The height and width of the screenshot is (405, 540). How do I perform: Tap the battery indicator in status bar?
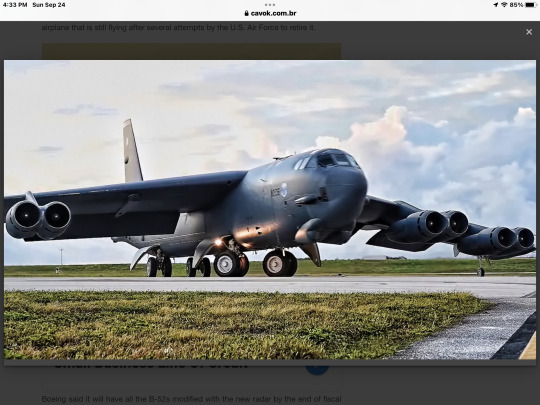tap(531, 5)
